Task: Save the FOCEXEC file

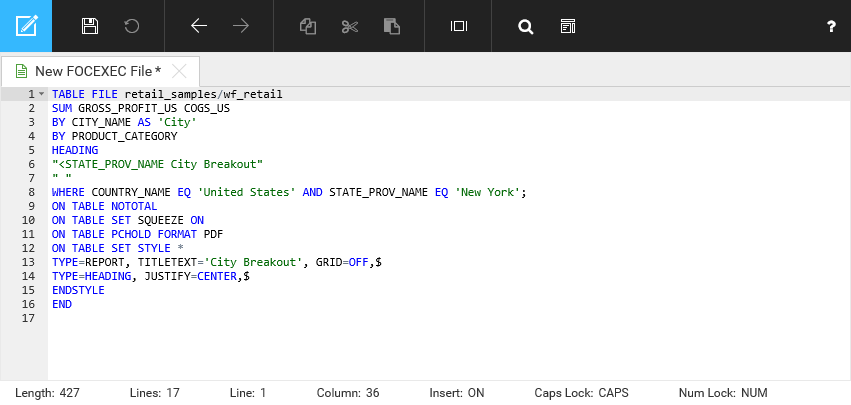Action: tap(90, 26)
